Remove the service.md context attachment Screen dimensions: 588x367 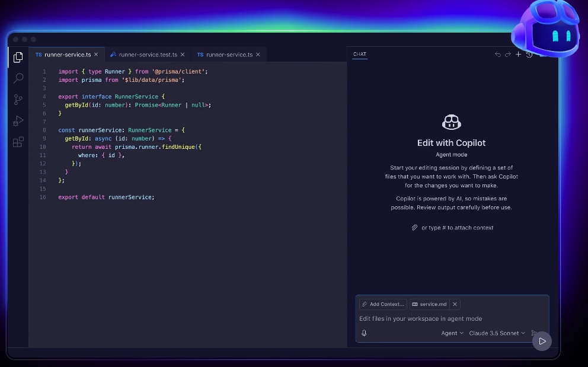click(x=455, y=304)
